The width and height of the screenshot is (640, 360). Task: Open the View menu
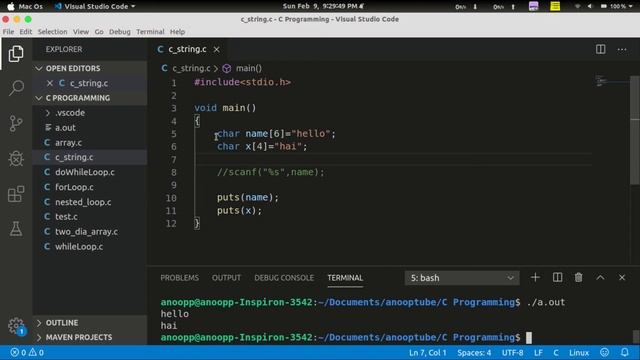(x=81, y=32)
